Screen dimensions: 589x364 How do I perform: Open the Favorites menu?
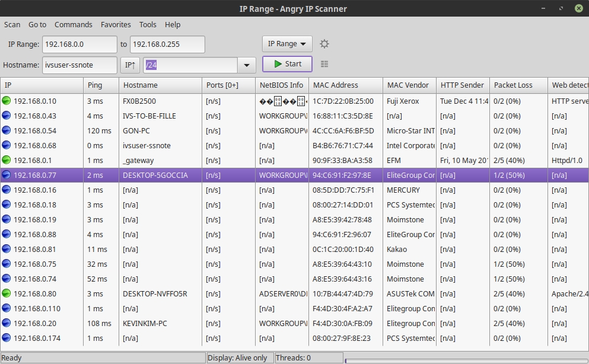point(116,25)
